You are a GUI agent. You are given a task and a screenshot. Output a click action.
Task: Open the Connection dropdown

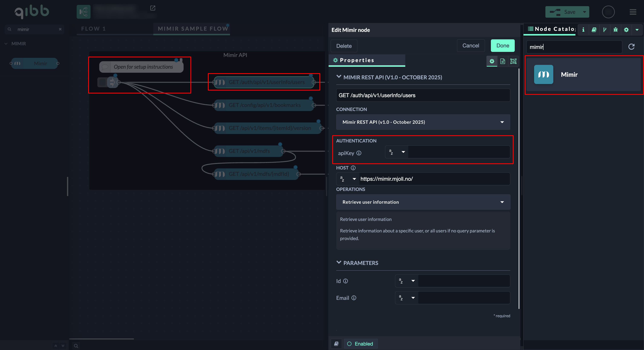pyautogui.click(x=423, y=122)
